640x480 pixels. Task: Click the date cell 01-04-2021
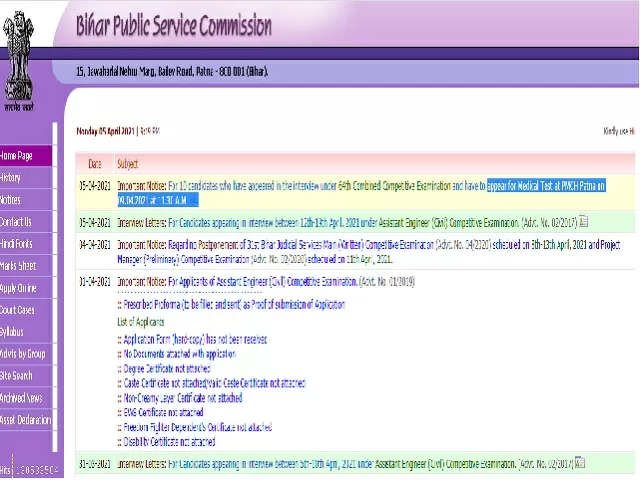point(95,282)
